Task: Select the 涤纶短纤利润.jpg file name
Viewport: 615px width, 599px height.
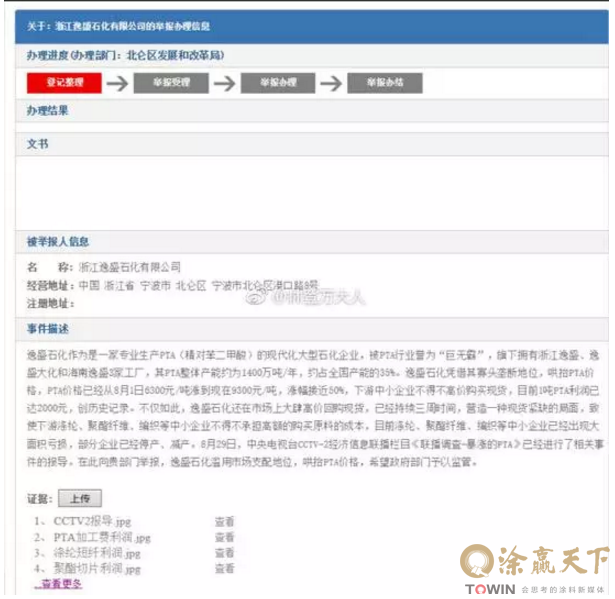Action: (97, 553)
